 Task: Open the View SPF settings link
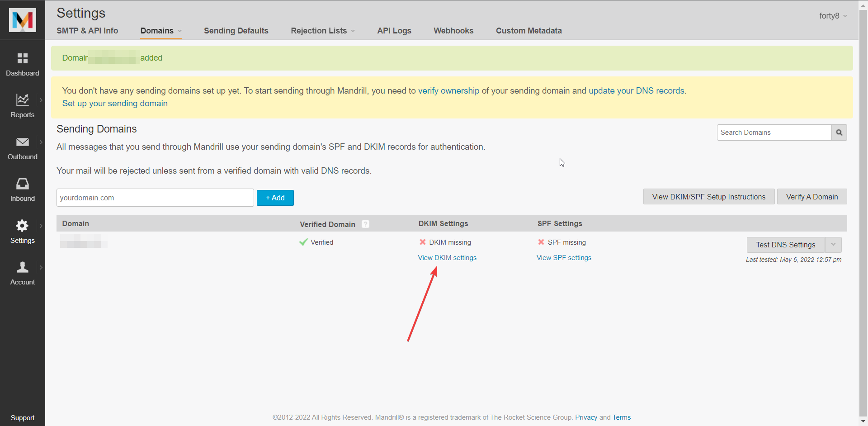pos(564,258)
